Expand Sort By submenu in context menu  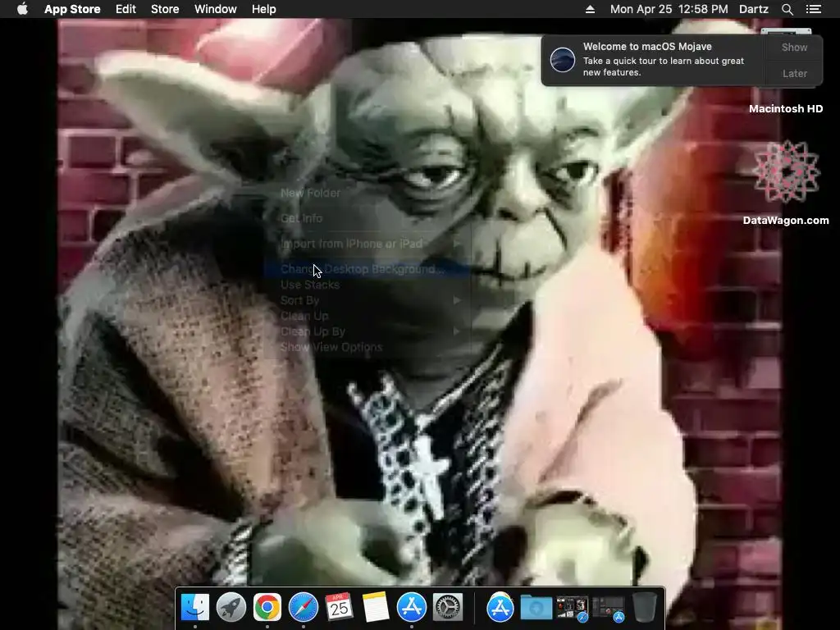pos(367,300)
